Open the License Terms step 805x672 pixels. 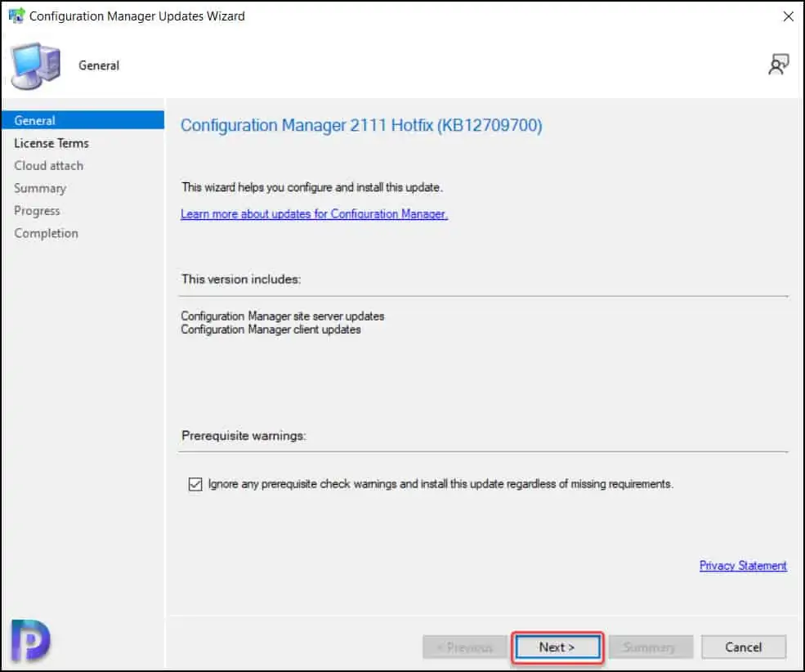pos(51,143)
